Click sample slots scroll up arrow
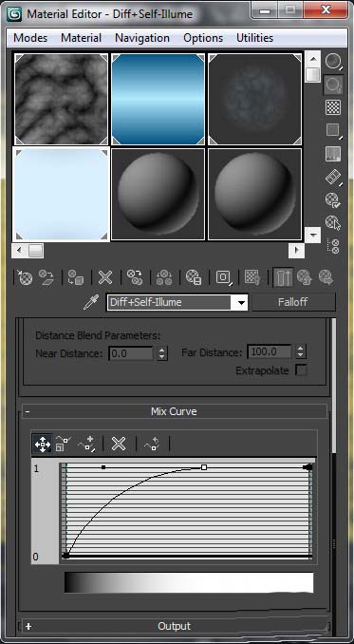354x644 pixels. (313, 59)
